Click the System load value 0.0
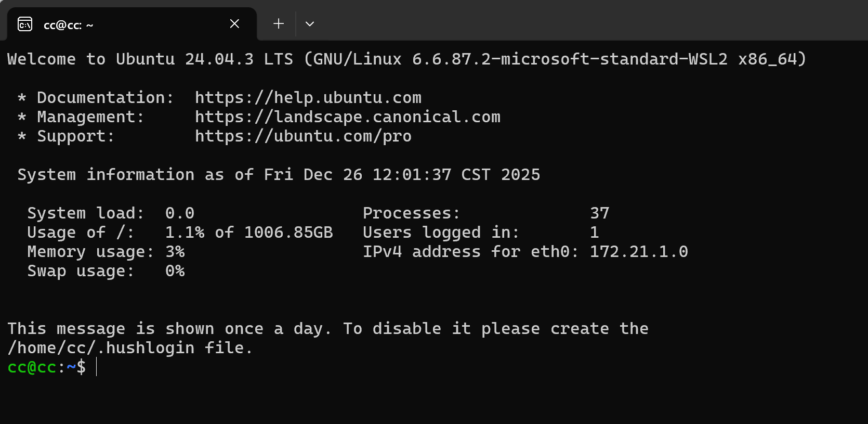The image size is (868, 424). [180, 213]
